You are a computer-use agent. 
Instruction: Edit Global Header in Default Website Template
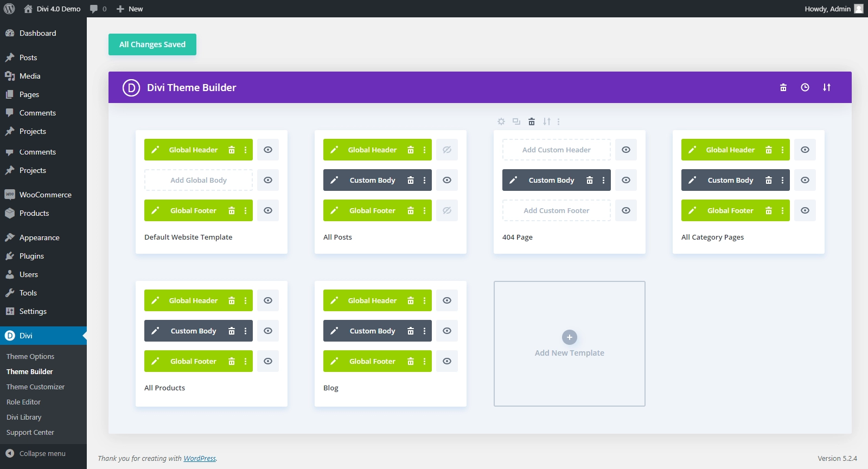pos(155,150)
